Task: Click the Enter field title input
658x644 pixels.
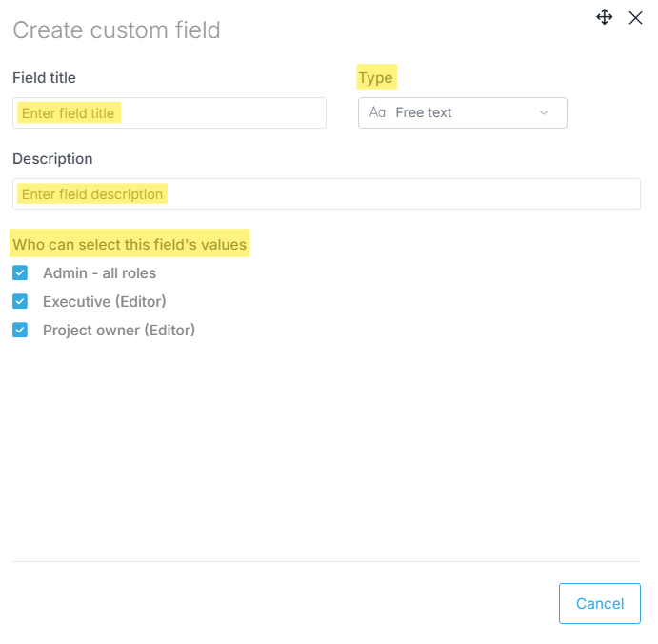Action: 169,113
